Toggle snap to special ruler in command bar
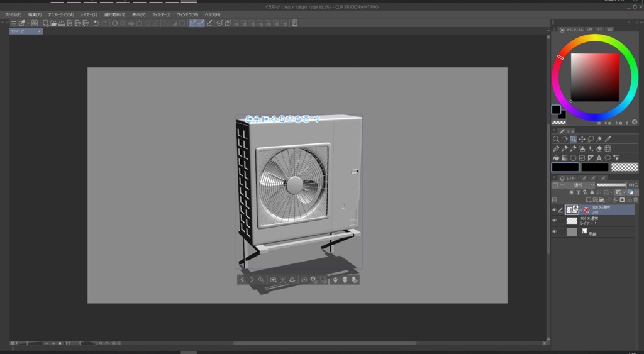The image size is (644, 354). coord(201,23)
